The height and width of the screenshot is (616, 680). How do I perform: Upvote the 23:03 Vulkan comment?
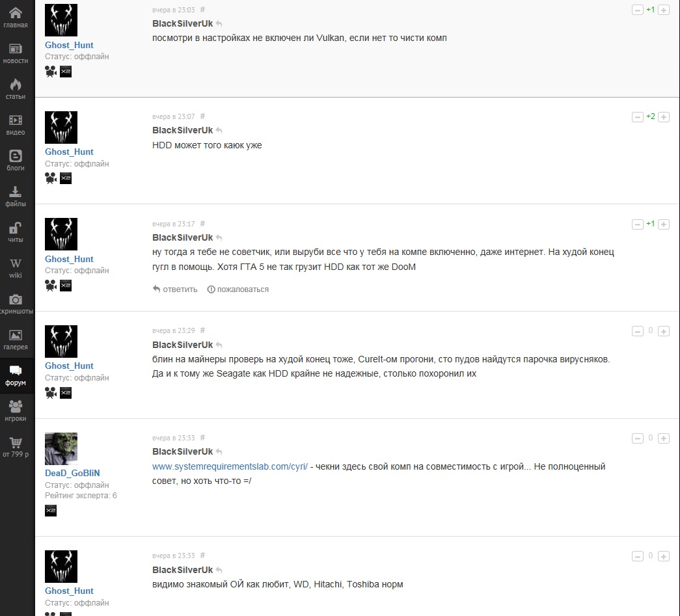click(x=664, y=10)
